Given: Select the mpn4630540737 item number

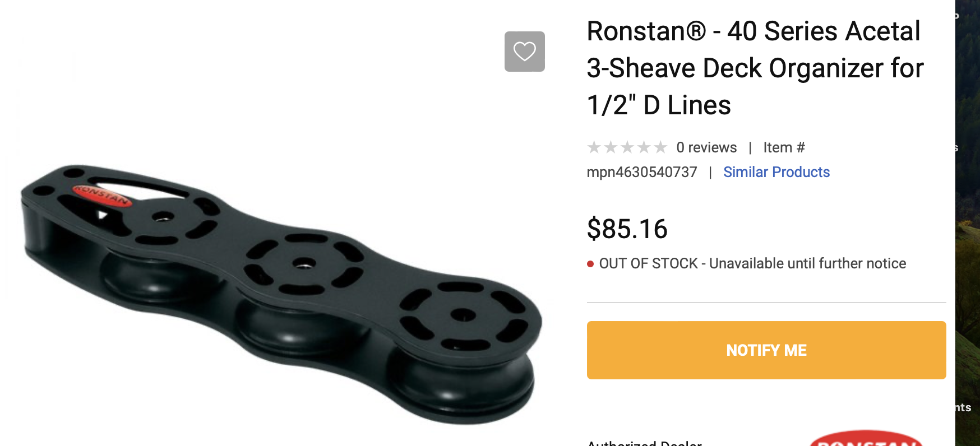Looking at the screenshot, I should pos(642,172).
